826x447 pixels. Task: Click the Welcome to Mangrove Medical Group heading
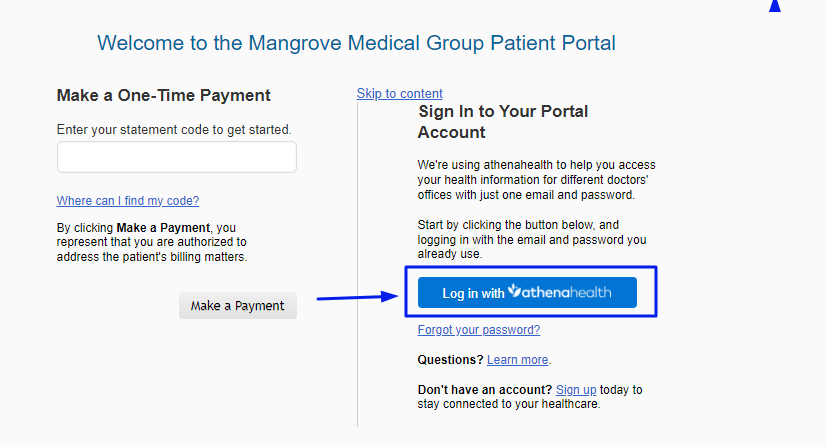tap(357, 43)
